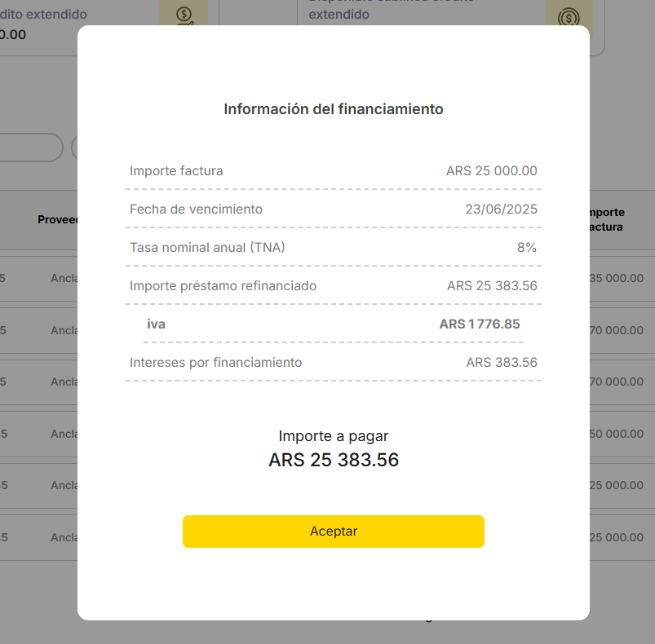Image resolution: width=655 pixels, height=644 pixels.
Task: Click the Intereses por financiamiento label
Action: pyautogui.click(x=215, y=363)
